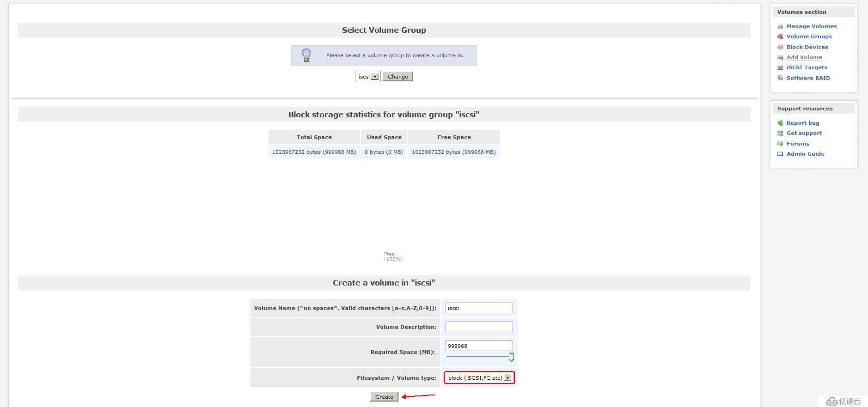This screenshot has height=407, width=868.
Task: Click the Manage Volumes icon
Action: [780, 26]
